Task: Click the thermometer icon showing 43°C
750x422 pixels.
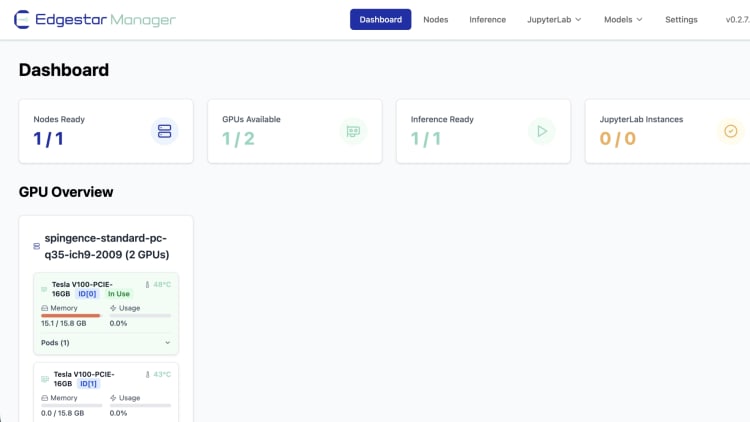Action: coord(147,374)
